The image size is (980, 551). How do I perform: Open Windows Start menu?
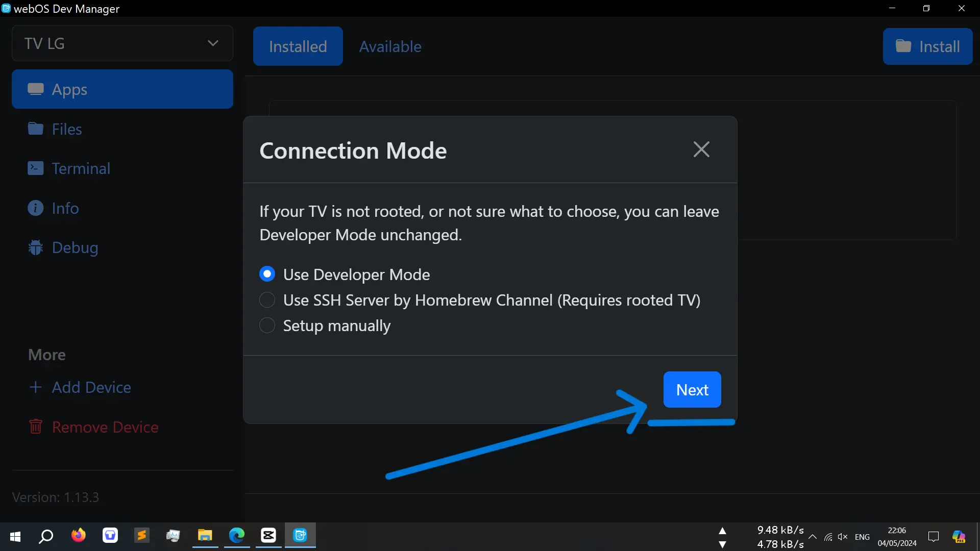click(x=15, y=536)
